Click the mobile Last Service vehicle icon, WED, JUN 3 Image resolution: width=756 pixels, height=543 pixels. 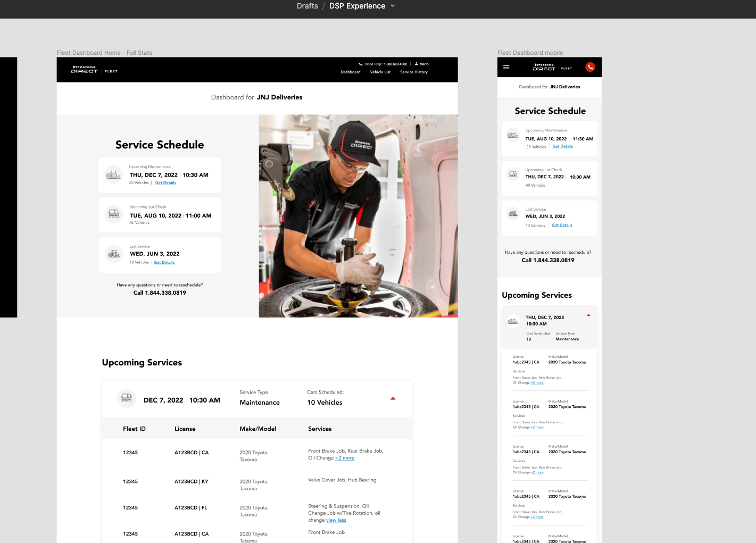point(513,214)
